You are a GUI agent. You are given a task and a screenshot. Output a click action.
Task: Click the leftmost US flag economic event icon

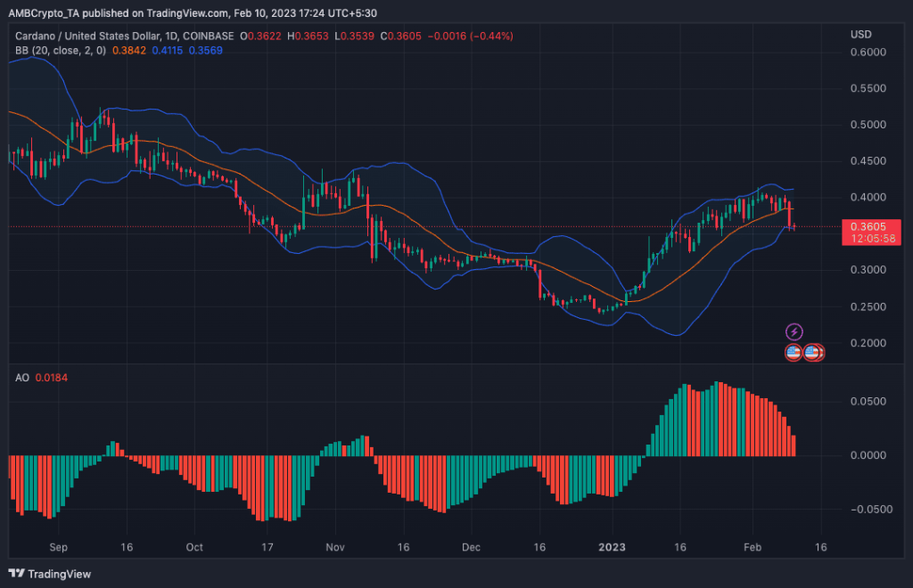[794, 352]
